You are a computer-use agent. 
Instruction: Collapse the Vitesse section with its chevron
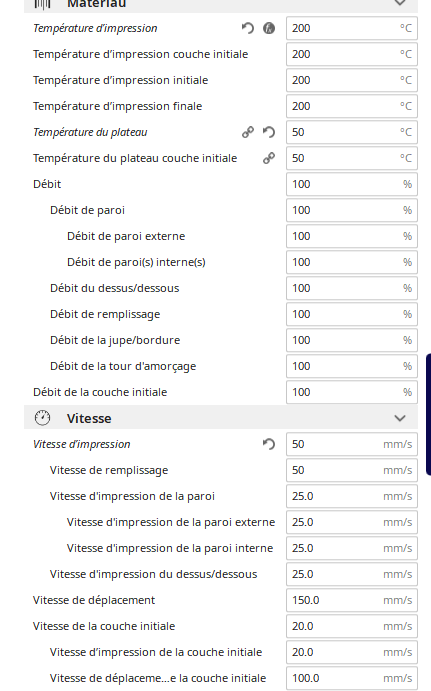(400, 418)
